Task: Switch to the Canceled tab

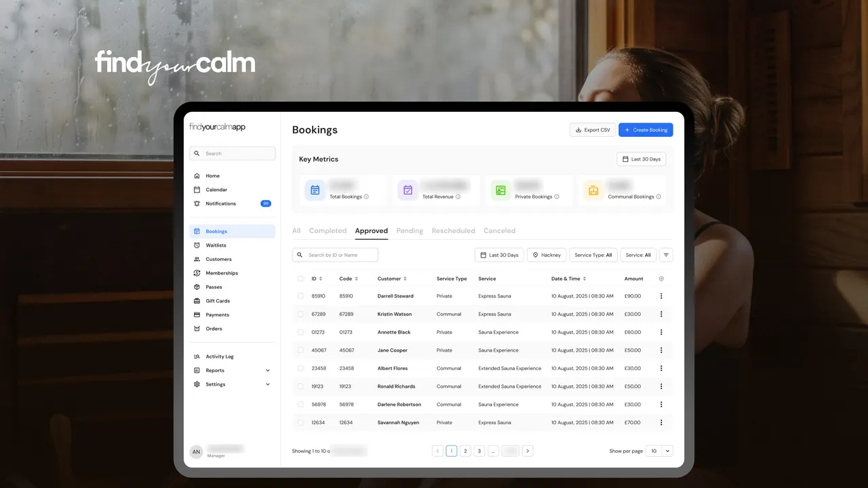Action: coord(500,231)
